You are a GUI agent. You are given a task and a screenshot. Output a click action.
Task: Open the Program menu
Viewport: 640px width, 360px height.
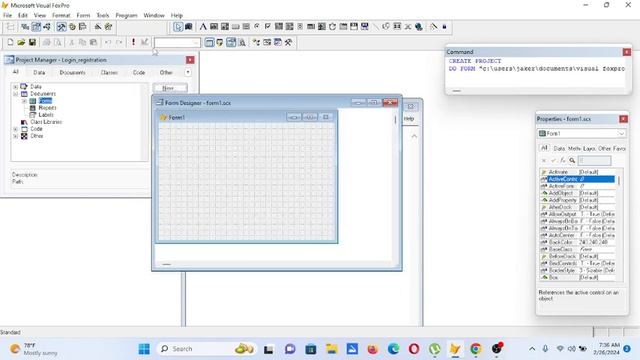127,15
